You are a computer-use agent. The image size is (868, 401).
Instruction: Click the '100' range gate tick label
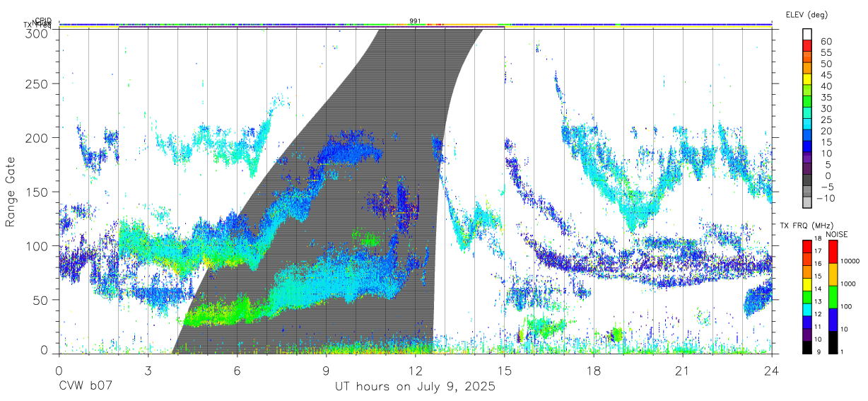(38, 245)
